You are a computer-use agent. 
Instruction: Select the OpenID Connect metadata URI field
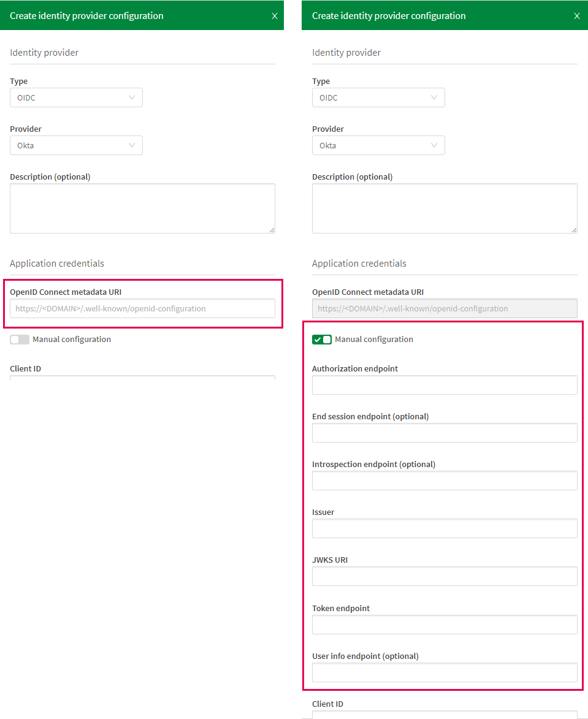[x=142, y=308]
